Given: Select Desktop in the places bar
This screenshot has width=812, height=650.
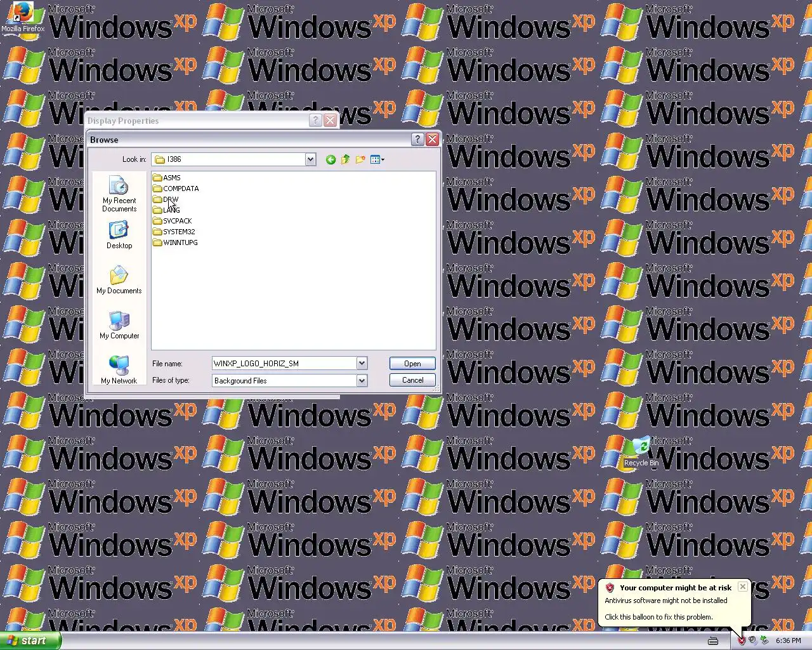Looking at the screenshot, I should pyautogui.click(x=119, y=235).
